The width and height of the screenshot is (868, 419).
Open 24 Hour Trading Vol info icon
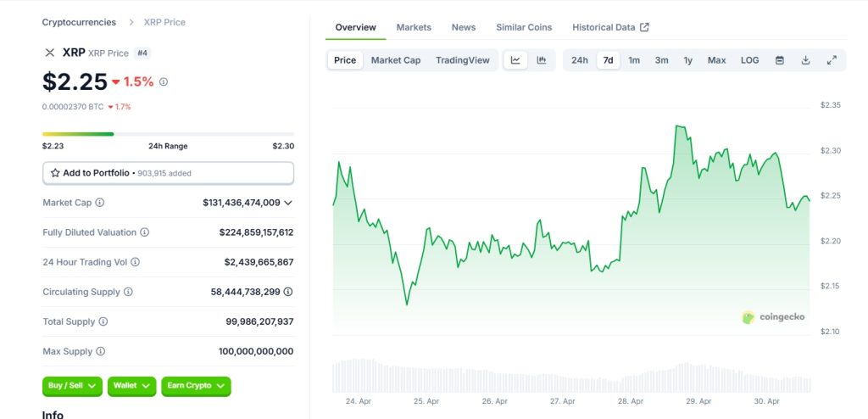(135, 262)
